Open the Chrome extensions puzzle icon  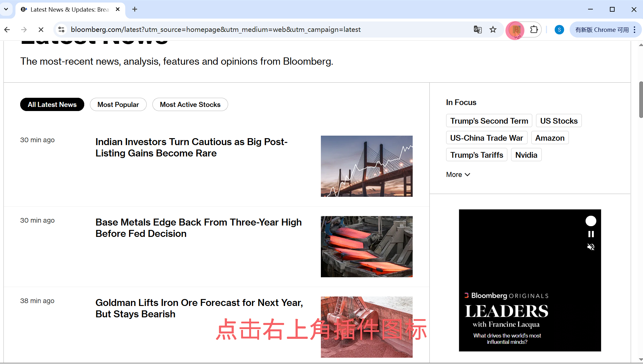[x=534, y=30]
